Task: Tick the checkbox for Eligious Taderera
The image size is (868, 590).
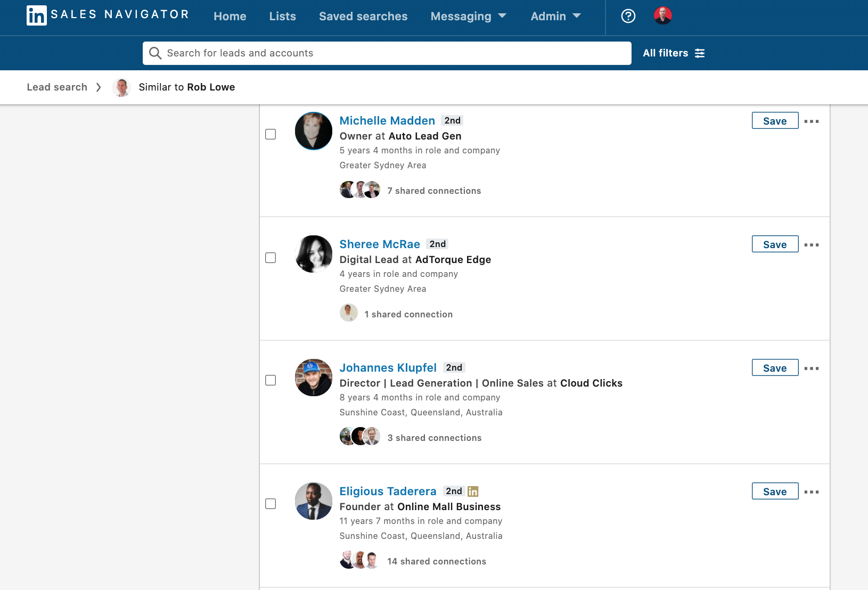Action: click(x=271, y=504)
